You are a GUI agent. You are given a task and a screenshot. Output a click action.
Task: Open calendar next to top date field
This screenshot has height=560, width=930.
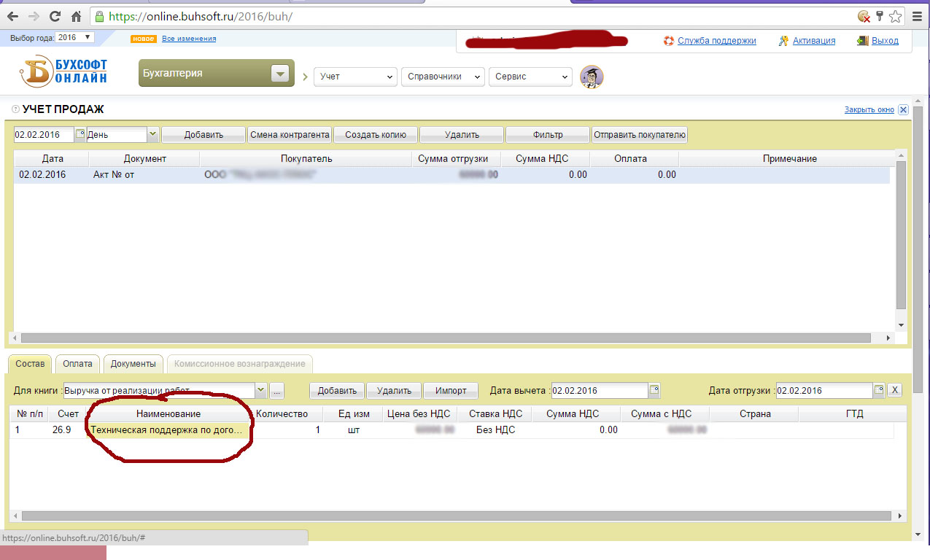pos(80,134)
